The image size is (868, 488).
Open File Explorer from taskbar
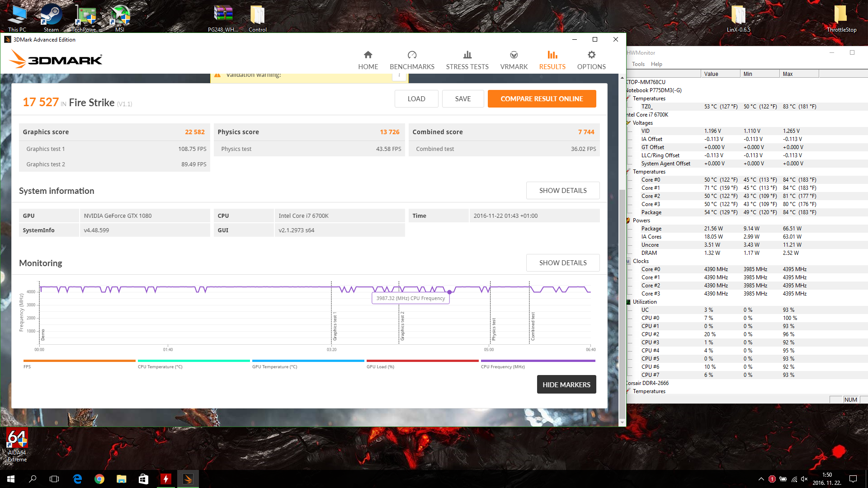[121, 479]
